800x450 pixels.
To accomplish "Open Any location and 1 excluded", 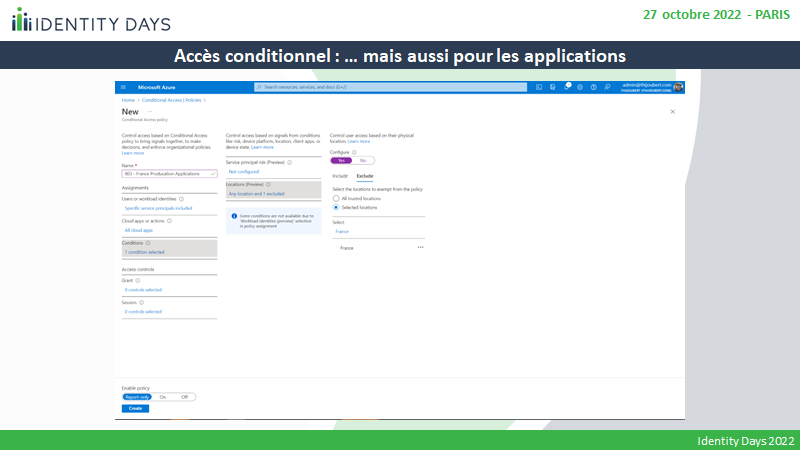I will 257,194.
